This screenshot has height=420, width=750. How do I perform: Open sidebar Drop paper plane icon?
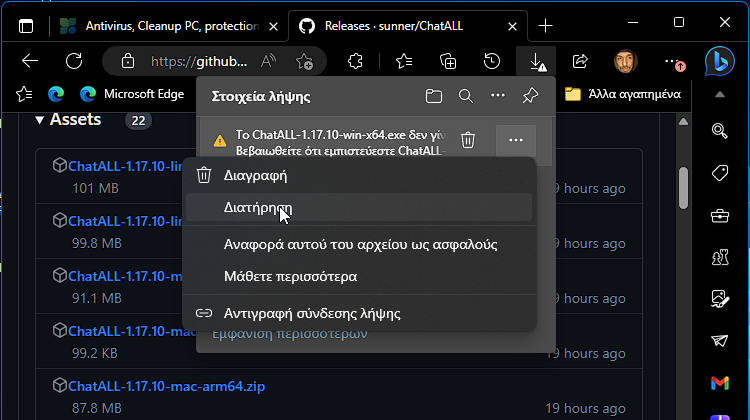pos(719,341)
